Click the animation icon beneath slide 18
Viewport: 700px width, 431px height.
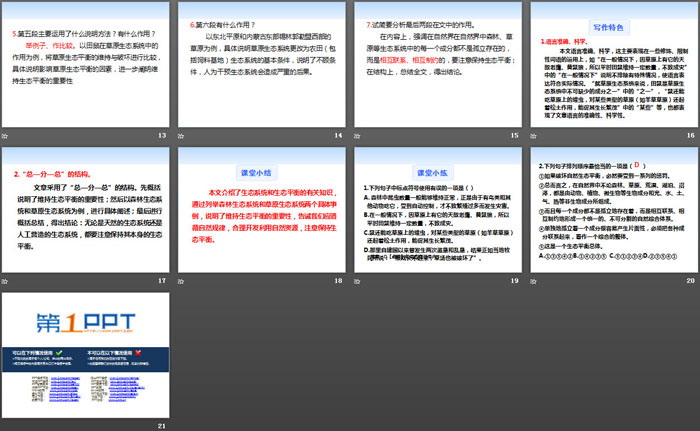click(x=181, y=282)
